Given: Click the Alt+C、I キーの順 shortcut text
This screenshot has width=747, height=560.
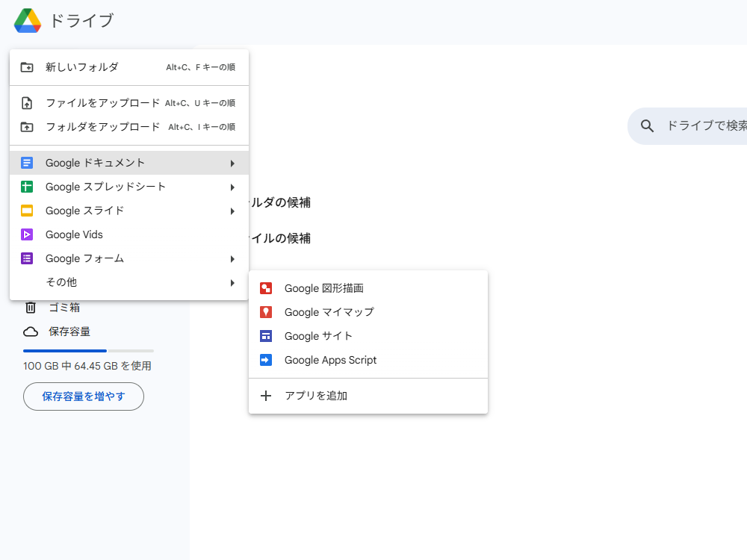Looking at the screenshot, I should click(202, 127).
